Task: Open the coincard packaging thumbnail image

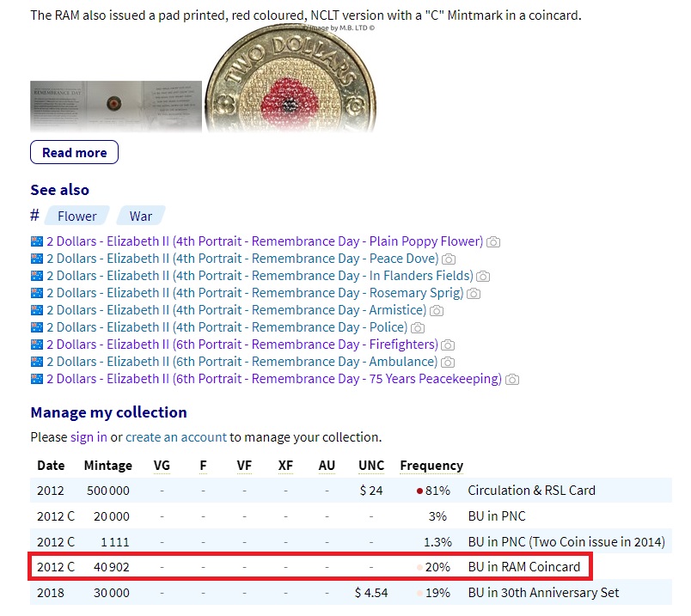Action: [x=116, y=107]
